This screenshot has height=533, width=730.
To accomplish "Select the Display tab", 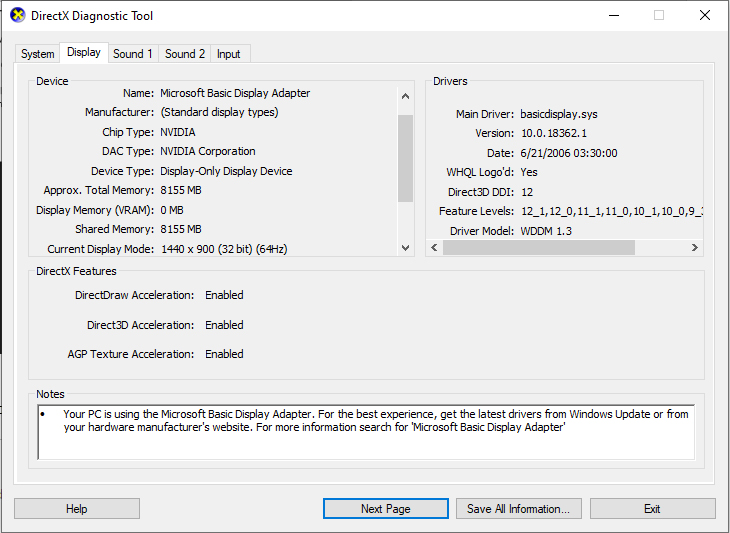I will coord(84,53).
